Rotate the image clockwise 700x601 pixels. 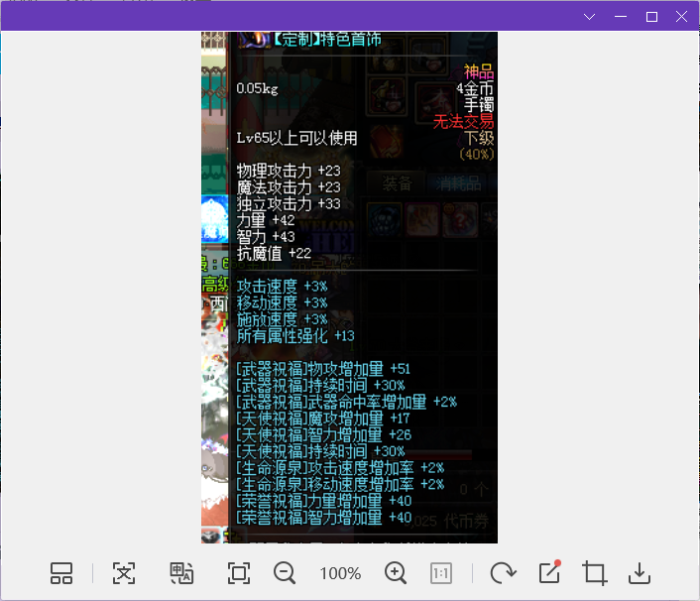(x=503, y=573)
